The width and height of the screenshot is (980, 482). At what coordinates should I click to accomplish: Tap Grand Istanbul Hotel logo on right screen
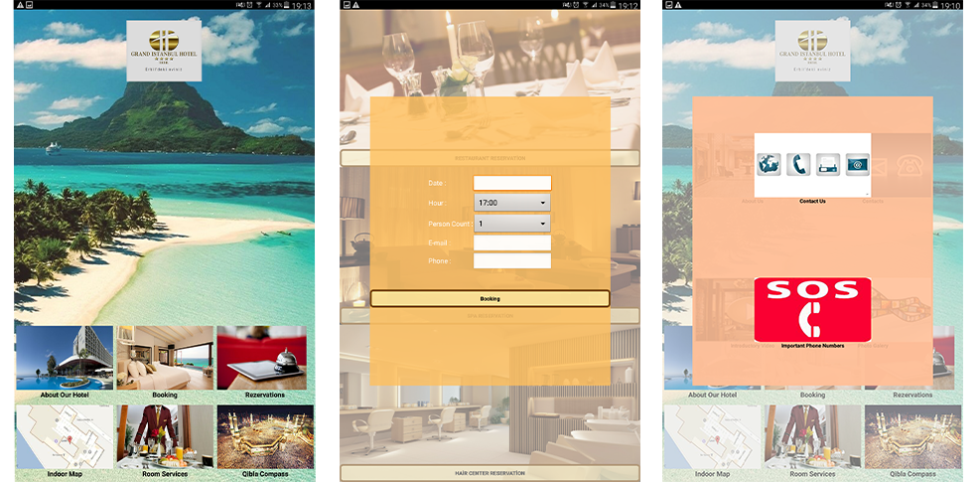click(812, 51)
